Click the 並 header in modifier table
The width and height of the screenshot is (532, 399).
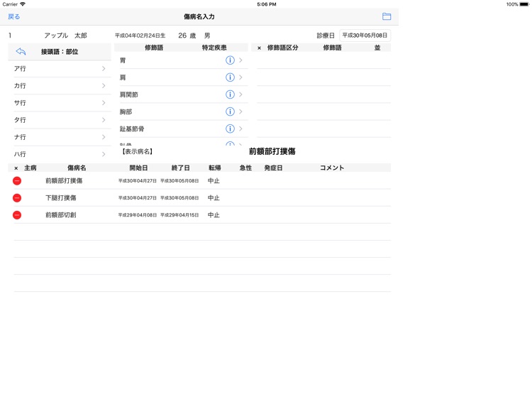377,48
